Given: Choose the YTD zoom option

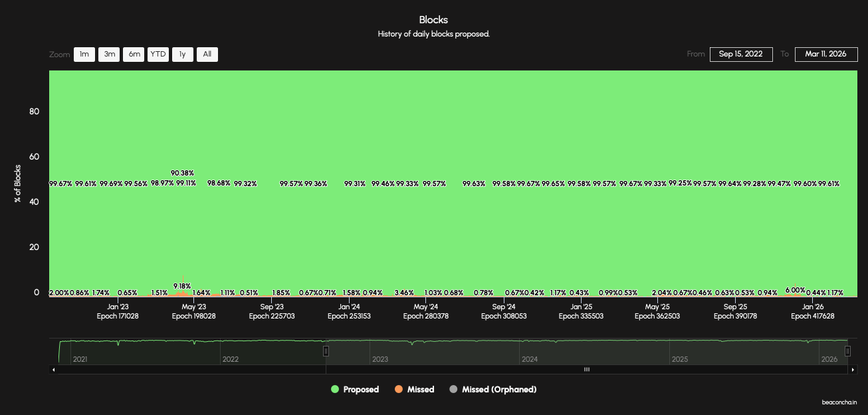Looking at the screenshot, I should (158, 55).
